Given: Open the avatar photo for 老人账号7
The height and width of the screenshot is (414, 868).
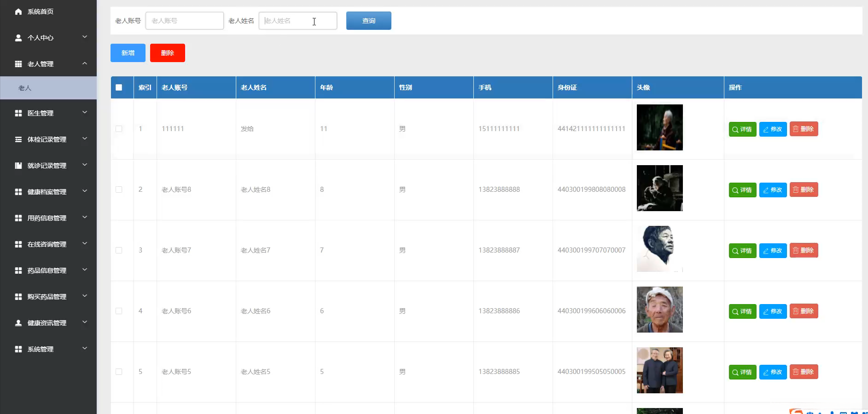Looking at the screenshot, I should (660, 249).
